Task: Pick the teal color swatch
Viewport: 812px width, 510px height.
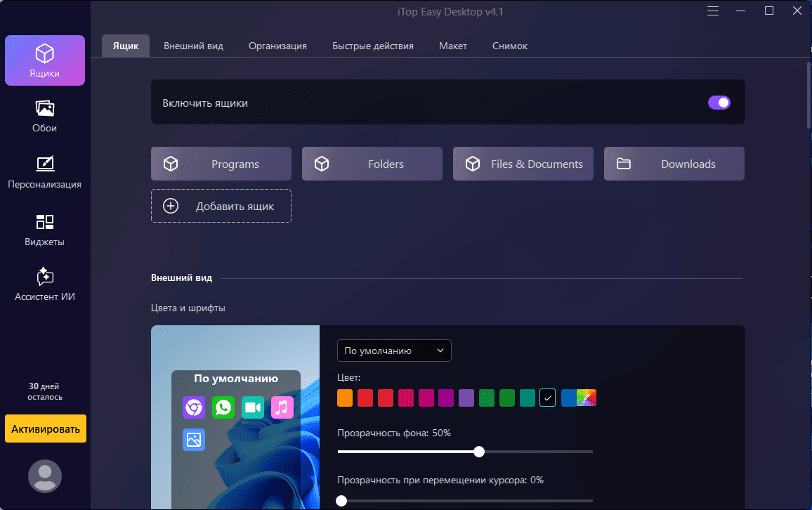Action: (528, 398)
